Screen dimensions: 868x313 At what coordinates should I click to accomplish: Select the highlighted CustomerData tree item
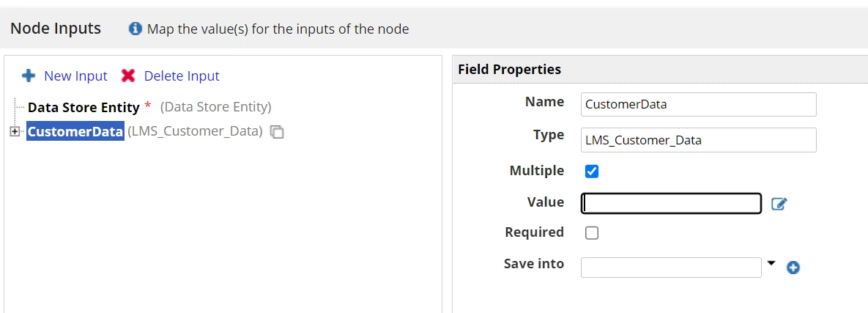tap(75, 131)
